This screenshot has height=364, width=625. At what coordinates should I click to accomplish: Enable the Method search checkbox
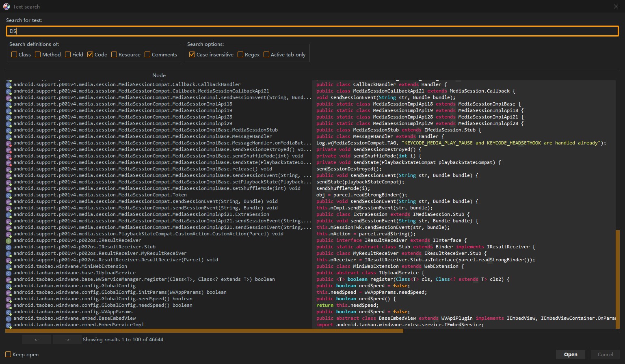pos(38,54)
